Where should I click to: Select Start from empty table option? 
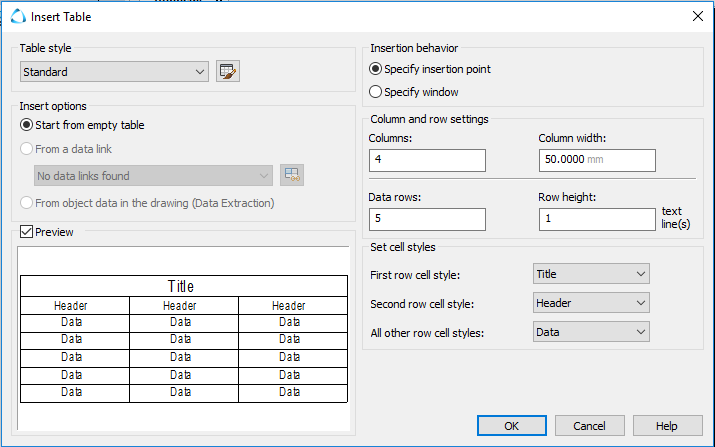coord(27,125)
